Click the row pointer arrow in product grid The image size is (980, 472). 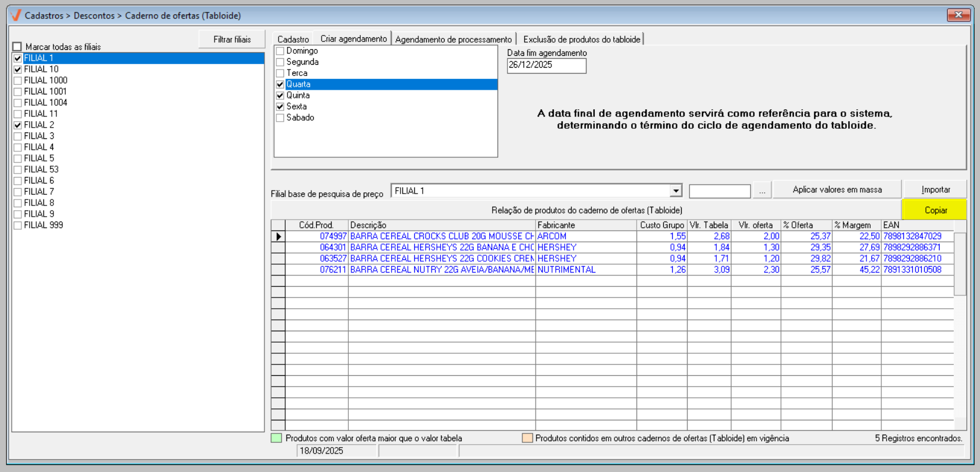(278, 236)
